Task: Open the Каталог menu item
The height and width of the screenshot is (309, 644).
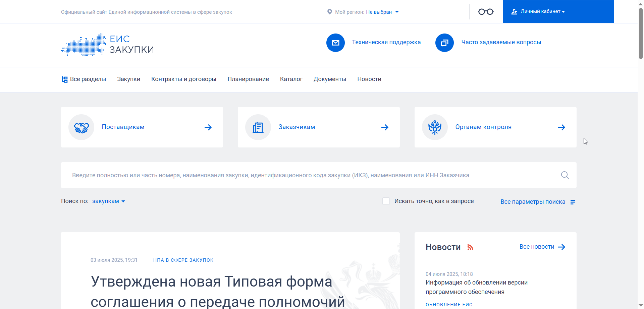Action: click(291, 79)
